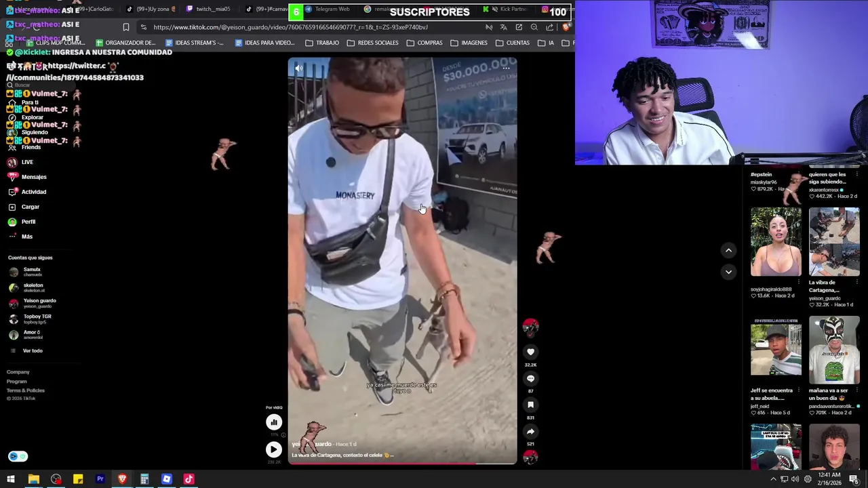Open Mensajes in the TikTok sidebar
Screen dimensions: 868x488
point(27,177)
